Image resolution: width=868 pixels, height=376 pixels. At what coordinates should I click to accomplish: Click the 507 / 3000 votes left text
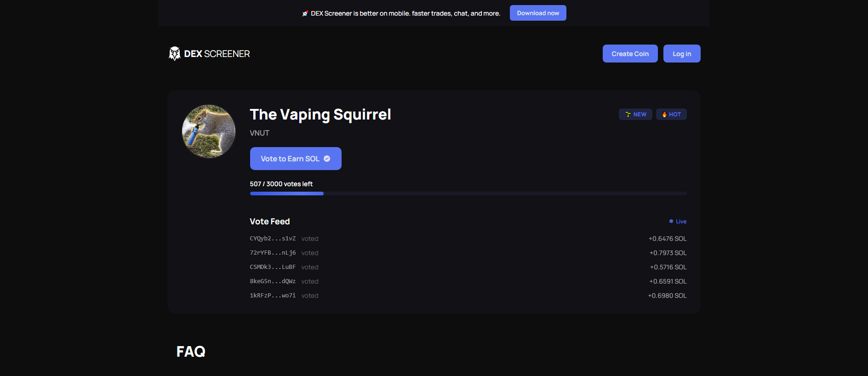point(281,184)
